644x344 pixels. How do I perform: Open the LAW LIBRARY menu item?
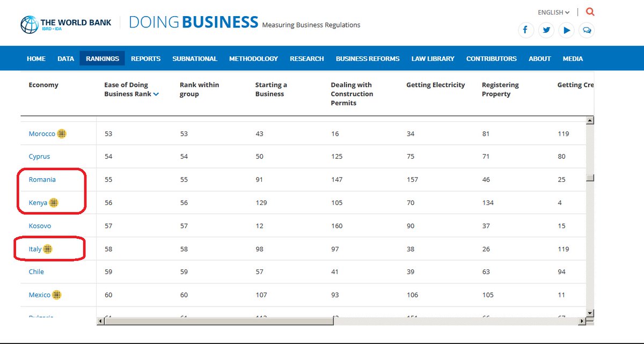click(433, 58)
